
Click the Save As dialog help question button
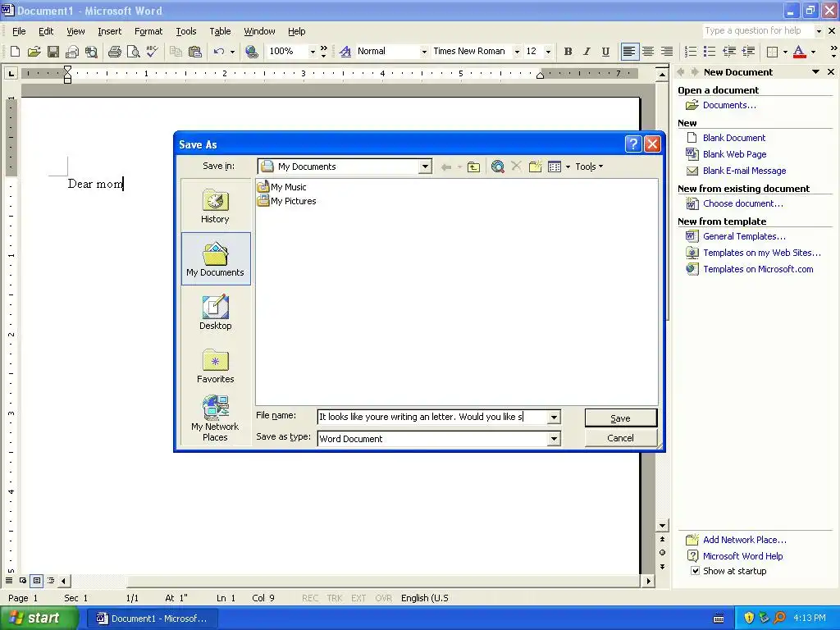(633, 144)
